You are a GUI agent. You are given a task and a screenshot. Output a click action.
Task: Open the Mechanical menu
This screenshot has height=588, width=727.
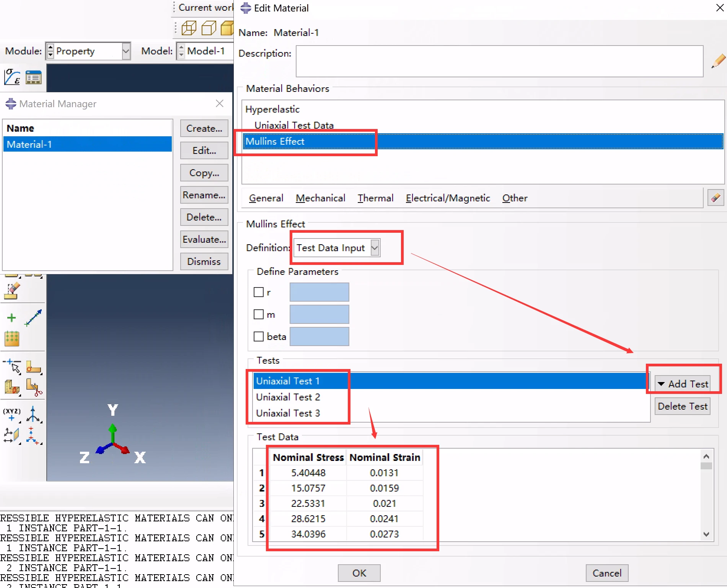(320, 198)
